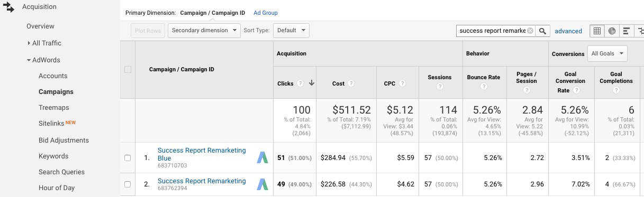Open help tooltip for Goal Completions column
The image size is (644, 197).
point(616,90)
